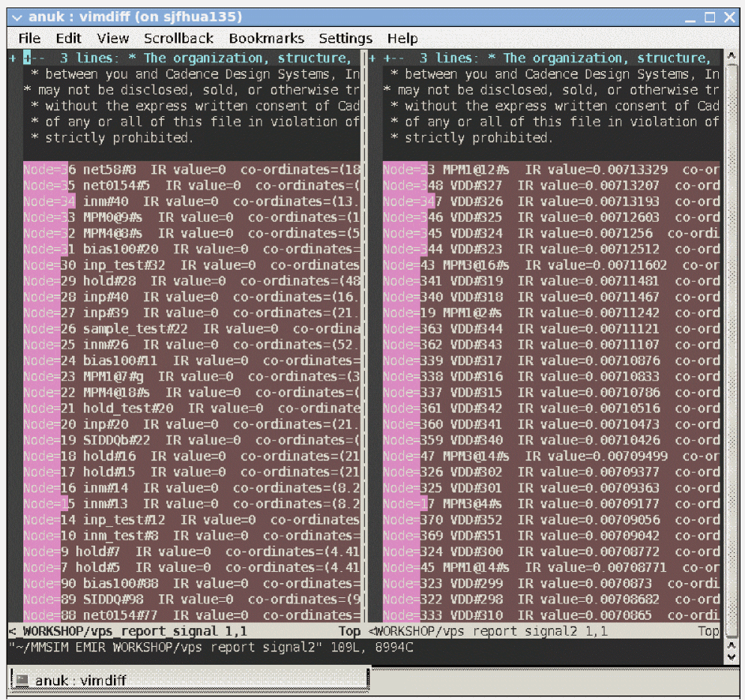
Task: Click line Node=363 VDD#344
Action: pos(552,329)
